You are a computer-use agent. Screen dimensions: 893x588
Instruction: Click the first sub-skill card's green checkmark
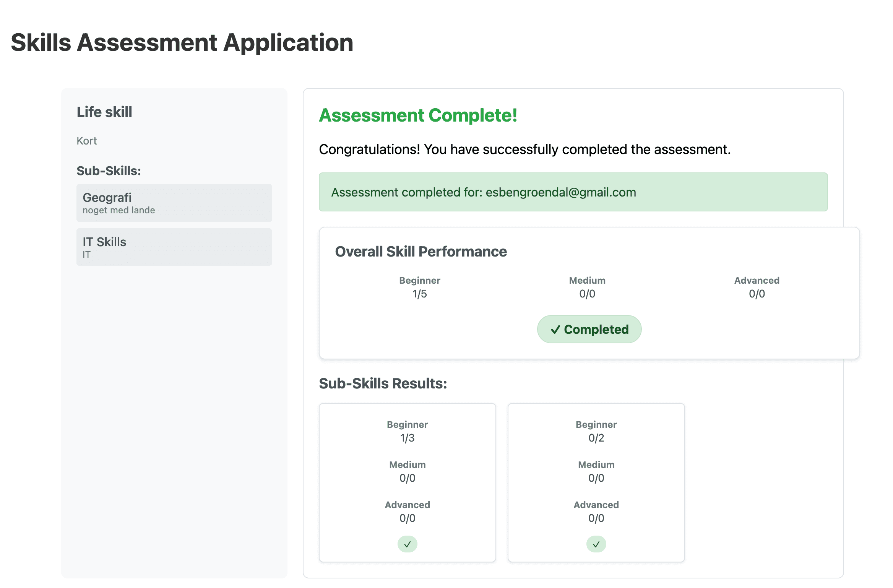pos(407,544)
